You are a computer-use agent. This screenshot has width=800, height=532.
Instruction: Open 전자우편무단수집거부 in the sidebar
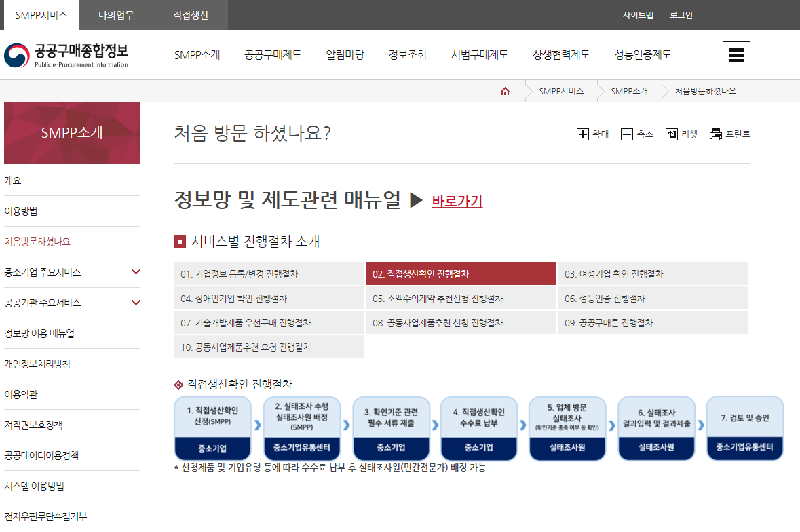tap(72, 516)
